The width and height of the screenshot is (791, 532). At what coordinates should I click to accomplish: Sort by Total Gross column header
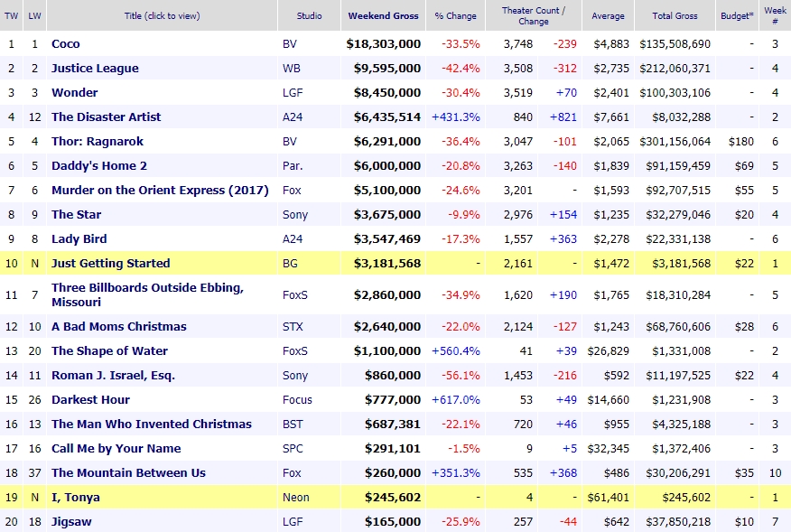(x=675, y=15)
